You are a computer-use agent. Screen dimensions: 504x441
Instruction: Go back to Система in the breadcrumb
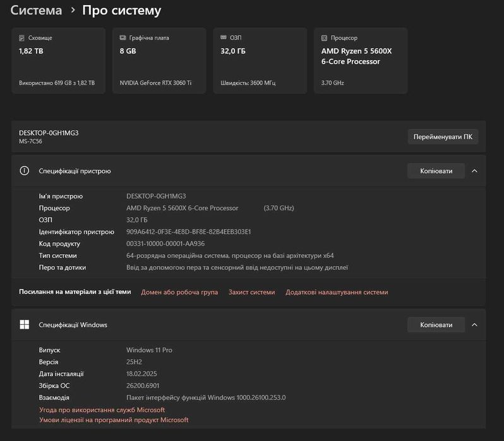(36, 11)
